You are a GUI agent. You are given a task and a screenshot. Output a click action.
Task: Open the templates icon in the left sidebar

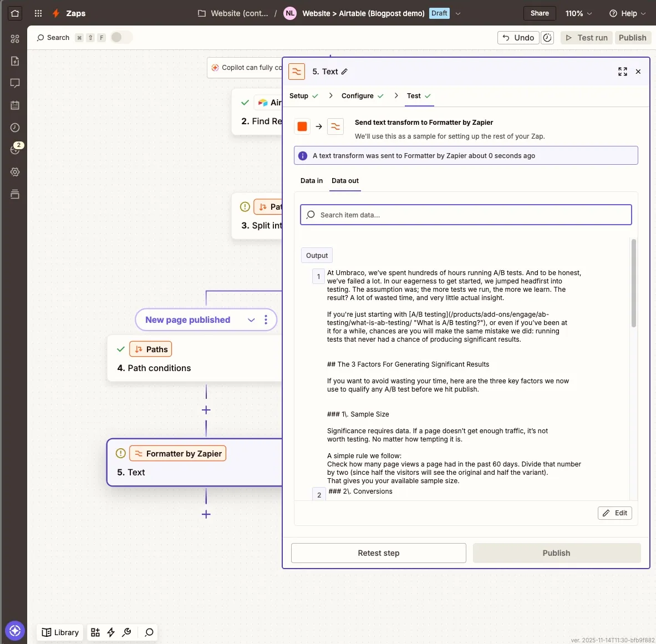tap(15, 61)
